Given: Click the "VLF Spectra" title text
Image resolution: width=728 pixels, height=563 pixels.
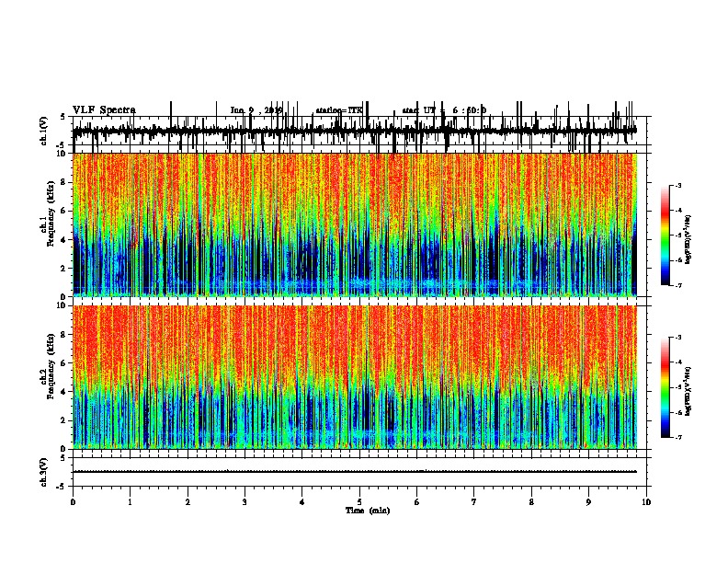Looking at the screenshot, I should pos(104,110).
